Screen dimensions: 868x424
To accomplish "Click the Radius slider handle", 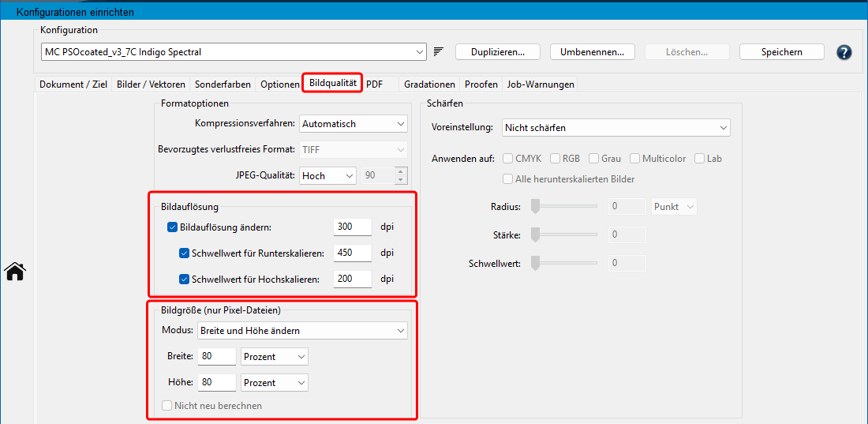I will [535, 207].
